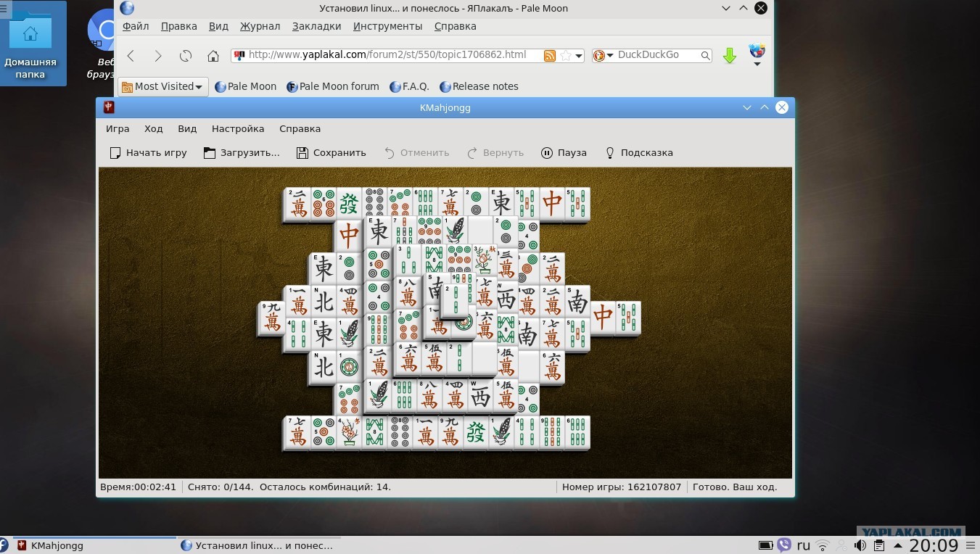Open the network Wi-Fi tray icon
This screenshot has height=554, width=980.
click(823, 545)
